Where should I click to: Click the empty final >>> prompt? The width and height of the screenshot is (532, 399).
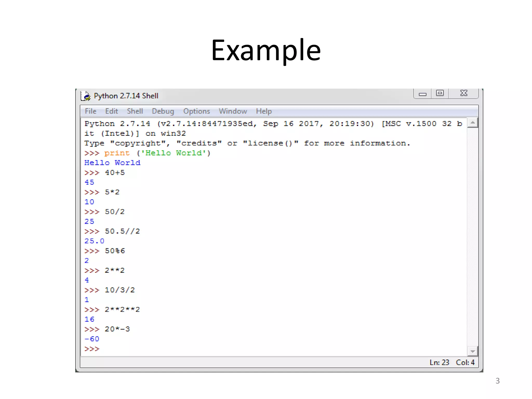click(x=92, y=349)
